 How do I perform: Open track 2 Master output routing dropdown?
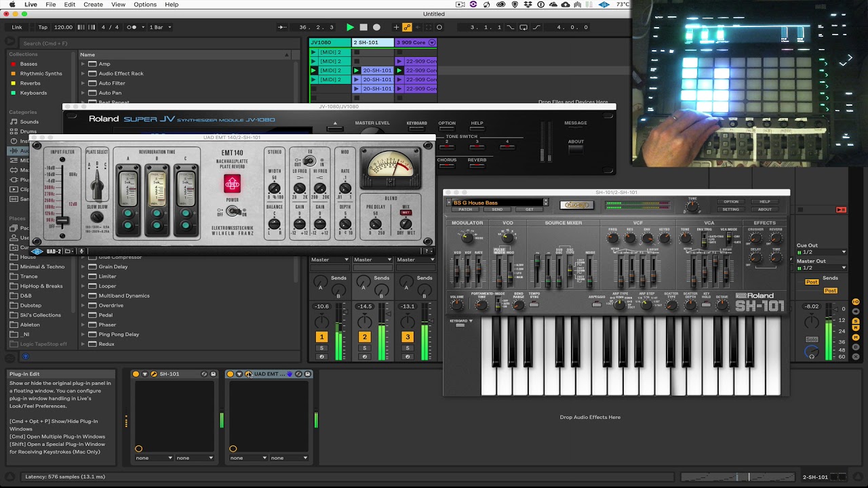pos(372,260)
